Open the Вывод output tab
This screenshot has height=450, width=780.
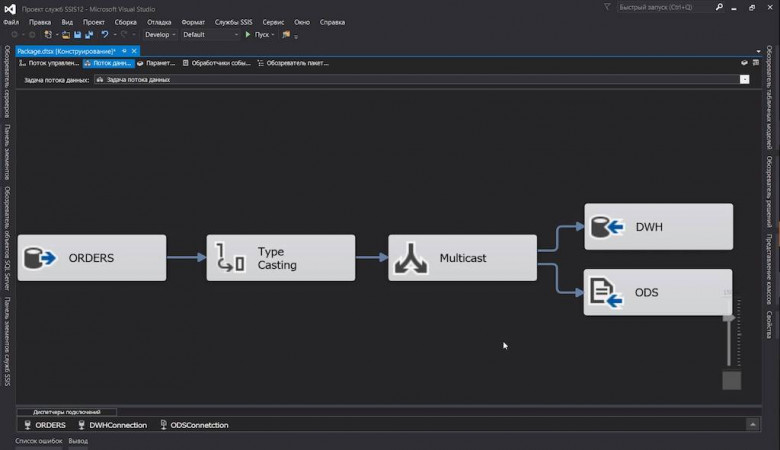tap(78, 441)
